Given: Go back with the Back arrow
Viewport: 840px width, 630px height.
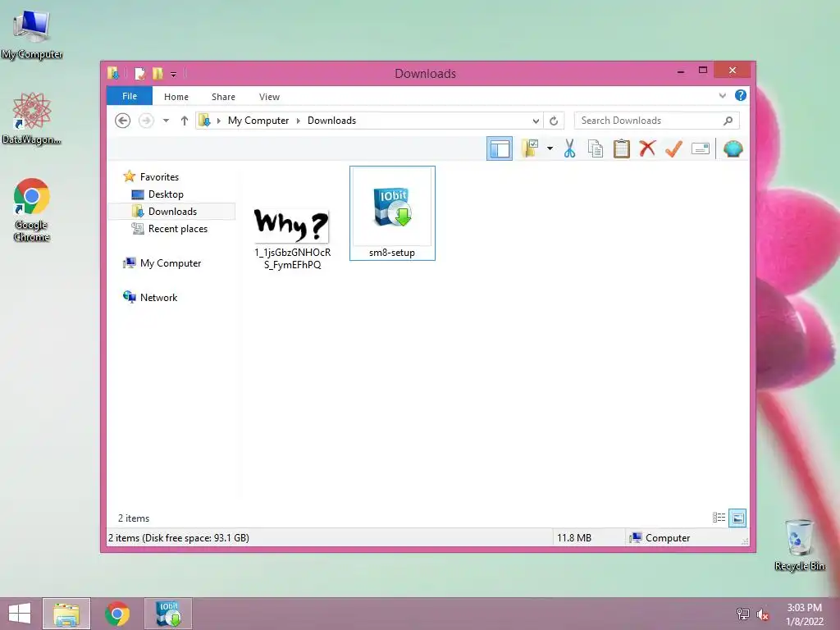Looking at the screenshot, I should click(123, 121).
